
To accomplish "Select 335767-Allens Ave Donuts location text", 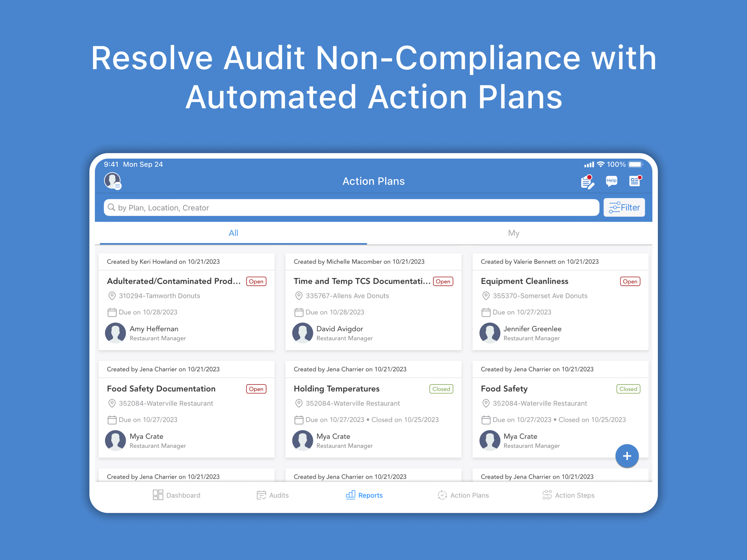I will pos(347,296).
